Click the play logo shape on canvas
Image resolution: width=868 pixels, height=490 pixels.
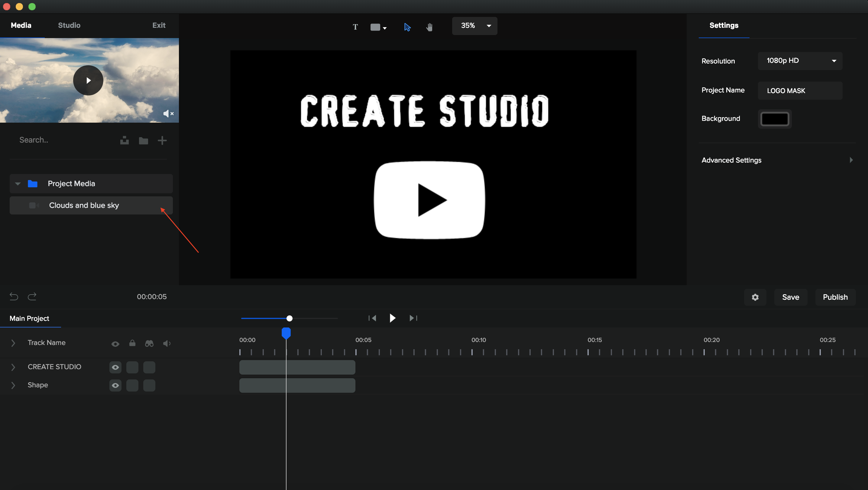click(x=429, y=200)
